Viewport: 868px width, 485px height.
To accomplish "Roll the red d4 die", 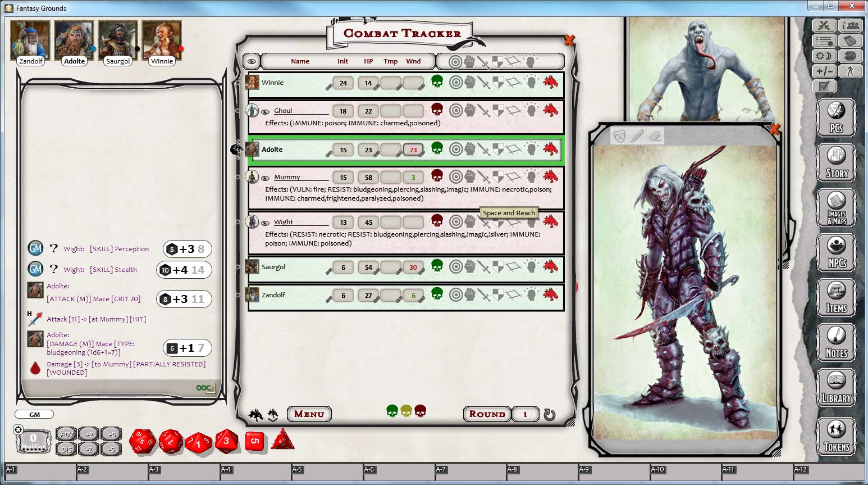I will click(x=283, y=439).
